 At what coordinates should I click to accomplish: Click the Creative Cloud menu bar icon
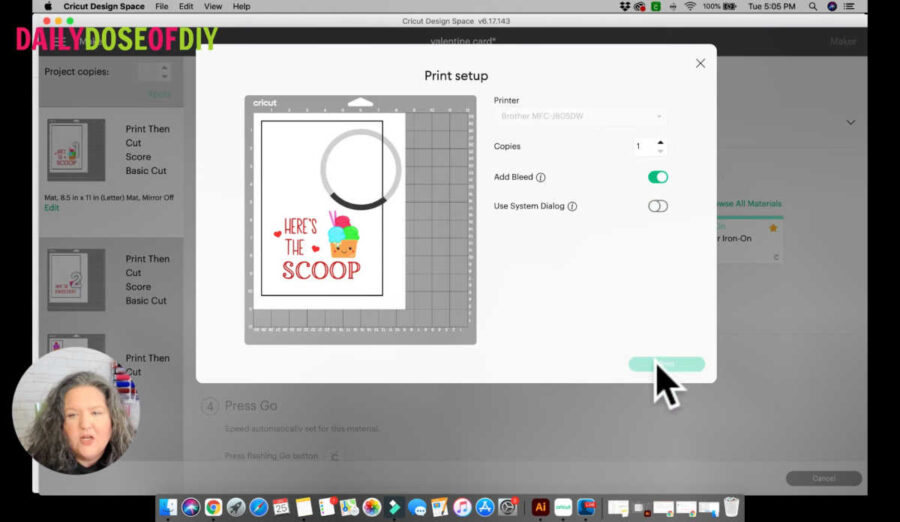pos(639,6)
